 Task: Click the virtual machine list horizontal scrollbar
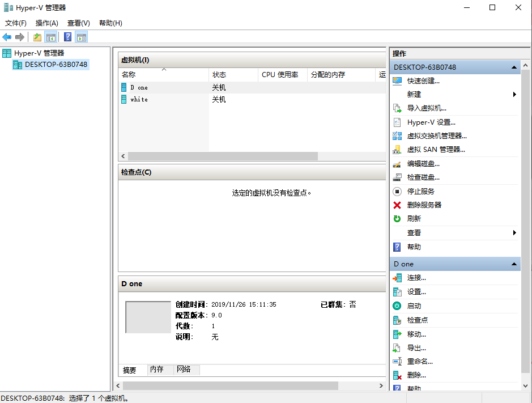coord(223,156)
